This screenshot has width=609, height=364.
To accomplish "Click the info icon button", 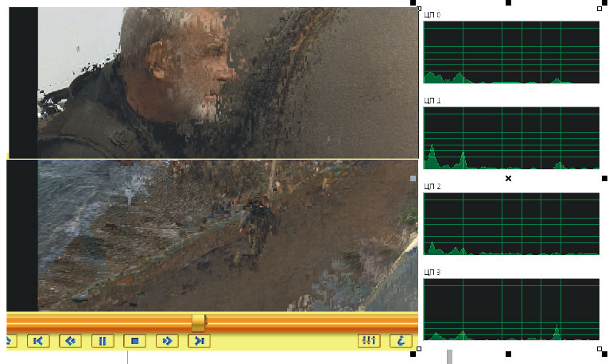I will pyautogui.click(x=401, y=341).
